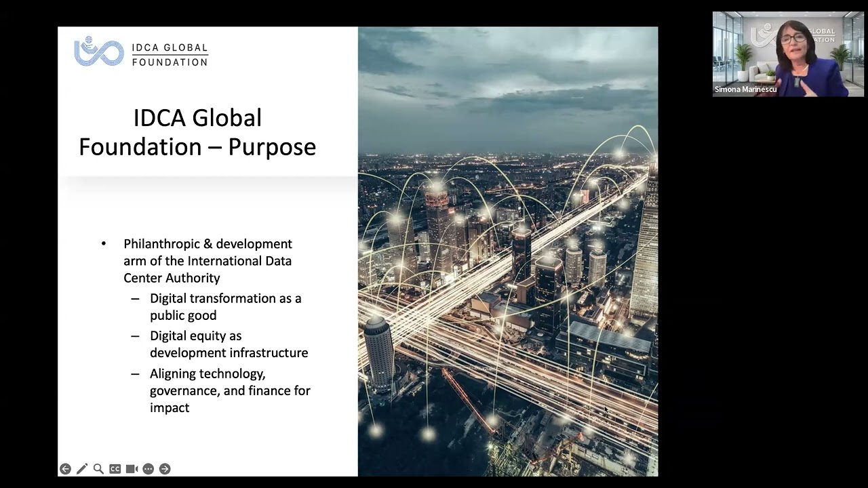The height and width of the screenshot is (488, 868).
Task: Click the IDCA Global Foundation logo
Action: (x=141, y=52)
